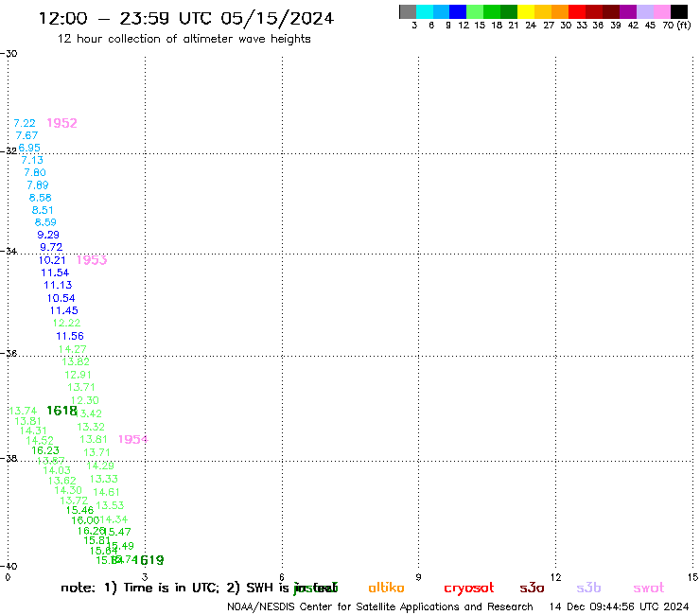This screenshot has height=615, width=700.
Task: Click the cyan swatch in the wave height scale
Action: tap(425, 11)
